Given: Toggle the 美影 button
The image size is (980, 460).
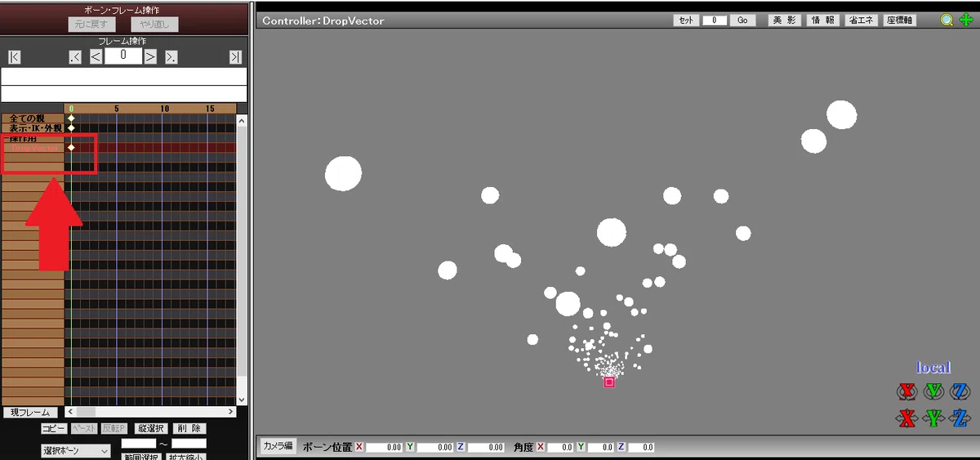Looking at the screenshot, I should coord(784,20).
